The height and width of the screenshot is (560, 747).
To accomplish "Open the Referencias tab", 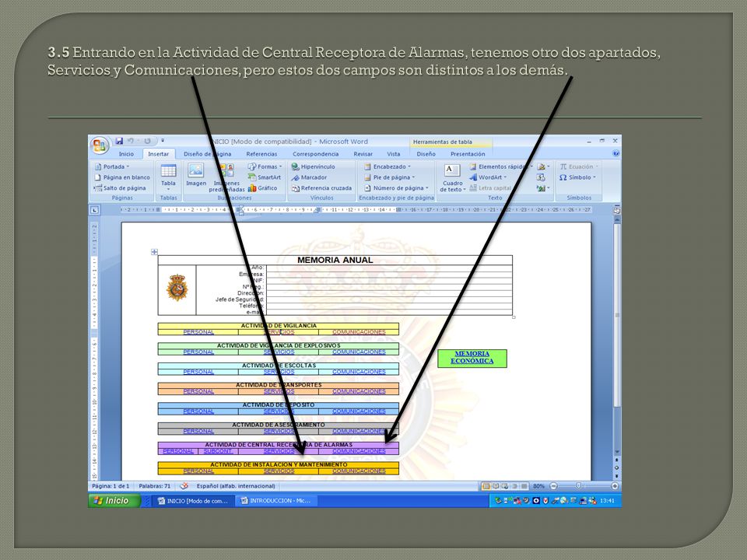I will point(261,154).
